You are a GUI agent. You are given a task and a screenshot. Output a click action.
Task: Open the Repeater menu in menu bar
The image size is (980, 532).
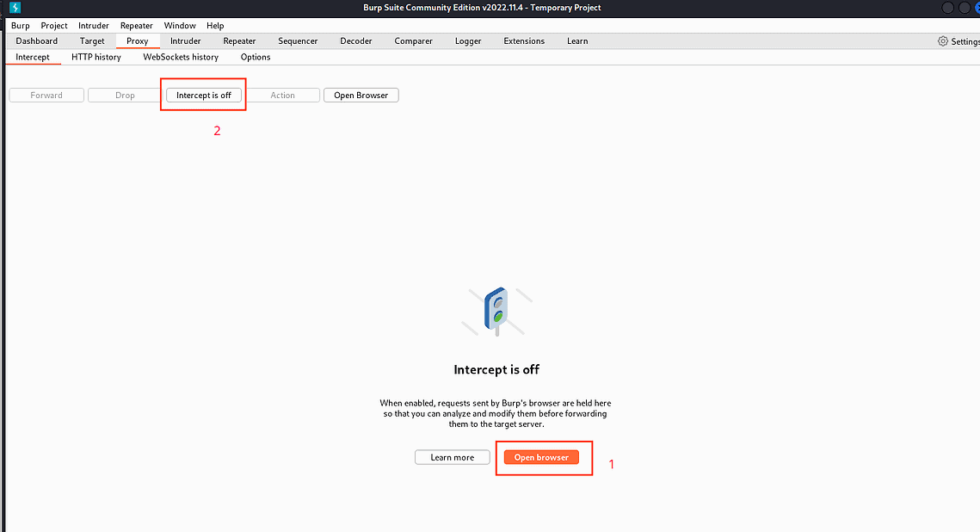click(x=137, y=26)
